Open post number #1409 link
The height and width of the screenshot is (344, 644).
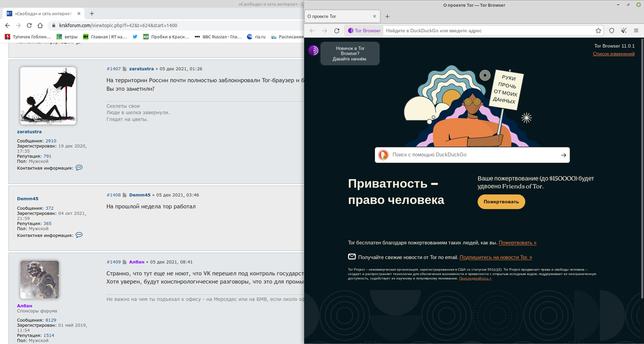click(114, 262)
